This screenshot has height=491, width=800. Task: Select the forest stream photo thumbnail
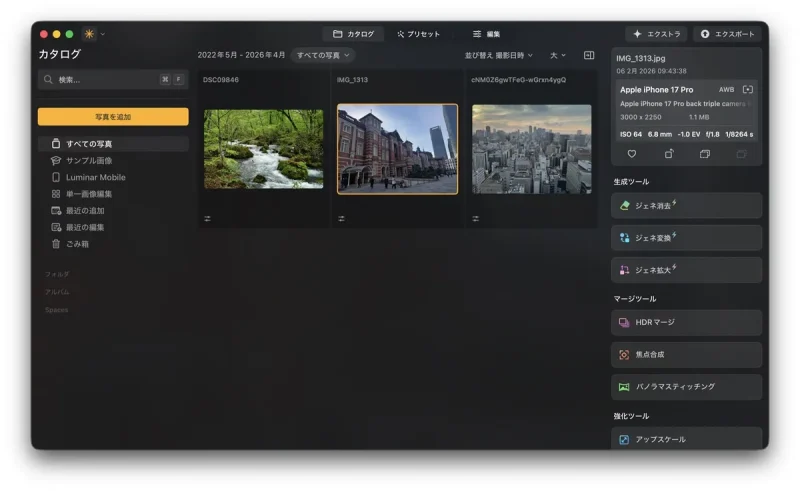pos(263,149)
